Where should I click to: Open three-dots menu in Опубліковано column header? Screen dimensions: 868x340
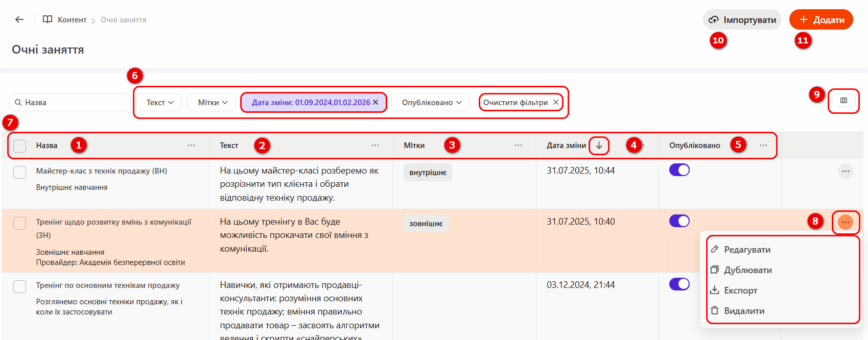(x=763, y=145)
